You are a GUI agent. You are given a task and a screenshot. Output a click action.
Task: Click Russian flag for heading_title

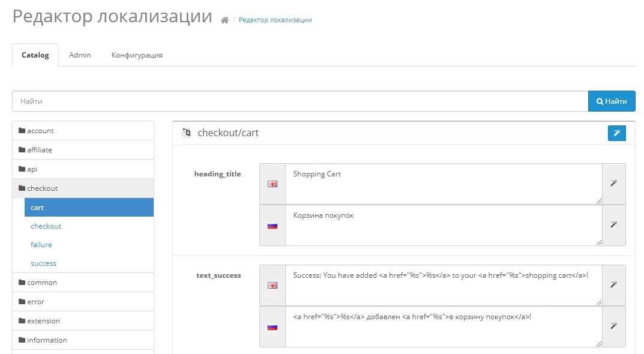[272, 226]
